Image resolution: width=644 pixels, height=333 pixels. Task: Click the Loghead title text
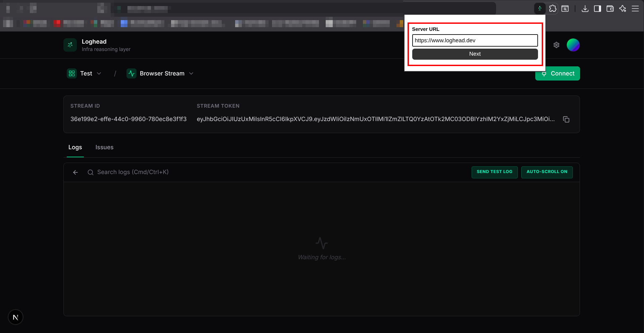(x=94, y=42)
